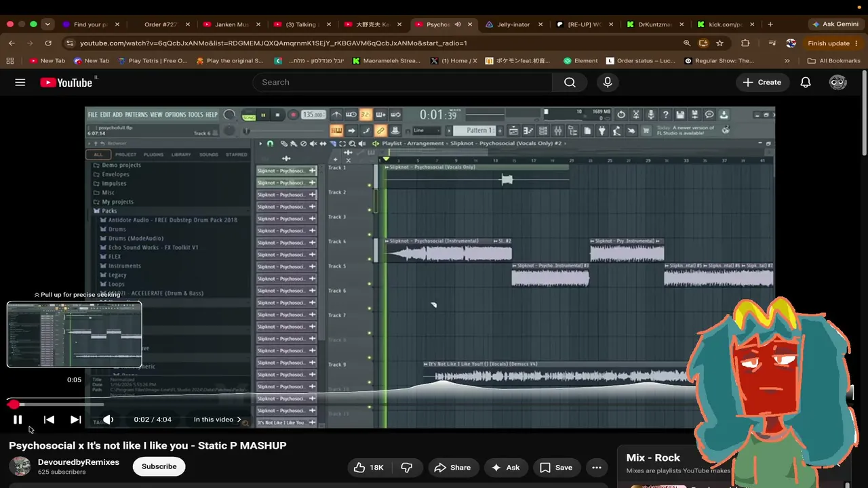Click the seek preview thumbnail

pos(75,335)
